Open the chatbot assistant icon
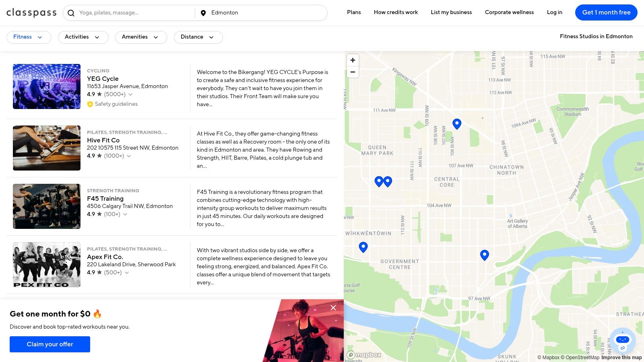 tap(623, 341)
